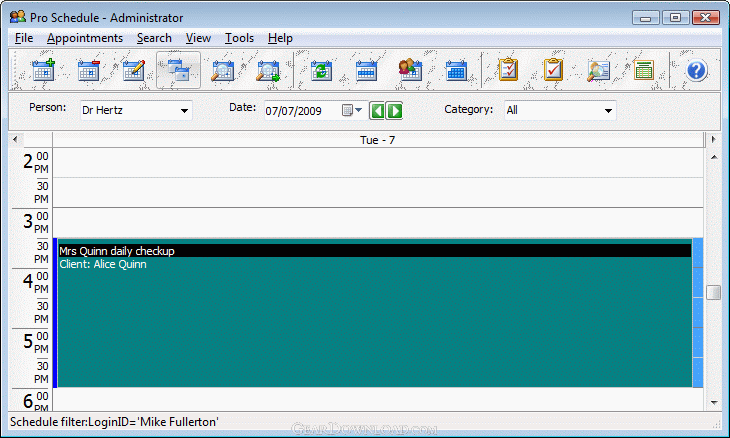Open the checklist clipboard icon
The width and height of the screenshot is (730, 438).
pyautogui.click(x=508, y=70)
